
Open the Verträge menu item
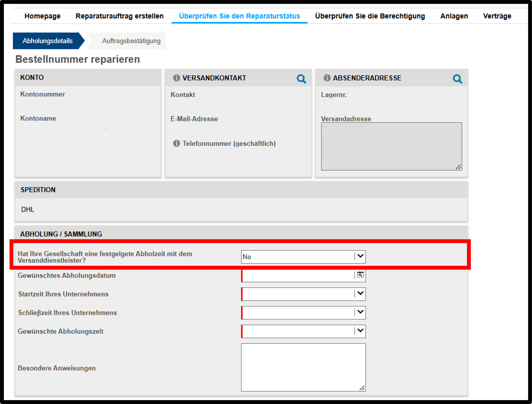click(x=497, y=16)
